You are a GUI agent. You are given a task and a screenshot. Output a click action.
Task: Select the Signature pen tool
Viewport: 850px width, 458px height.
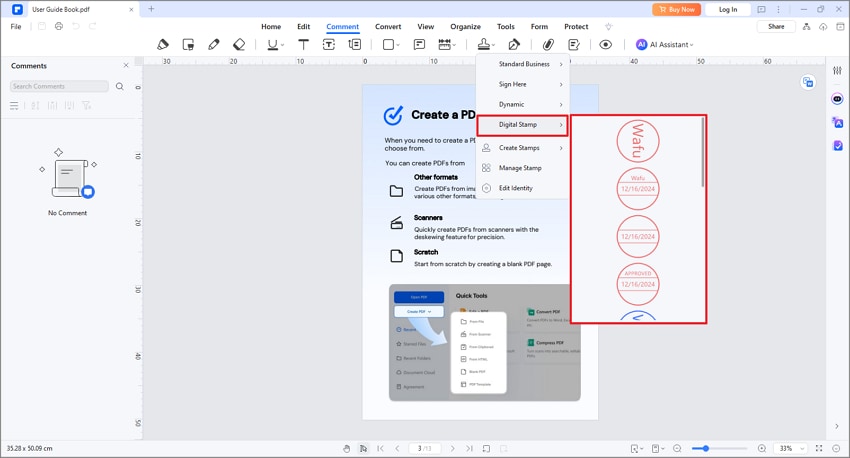point(514,44)
